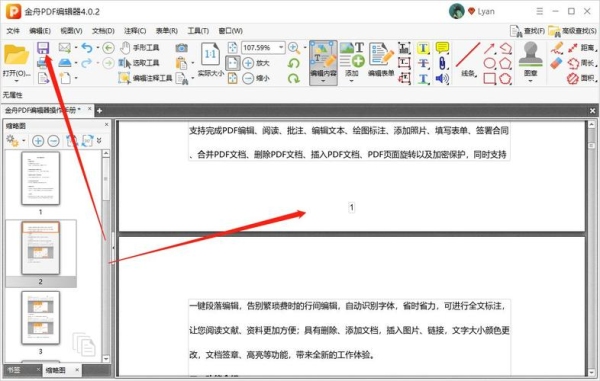Select the page 3 thumbnail
The height and width of the screenshot is (381, 600).
click(41, 318)
